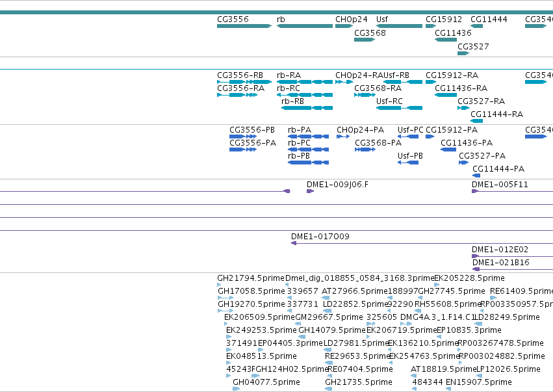The image size is (553, 392).
Task: Select the Usf gene arrow
Action: [399, 26]
